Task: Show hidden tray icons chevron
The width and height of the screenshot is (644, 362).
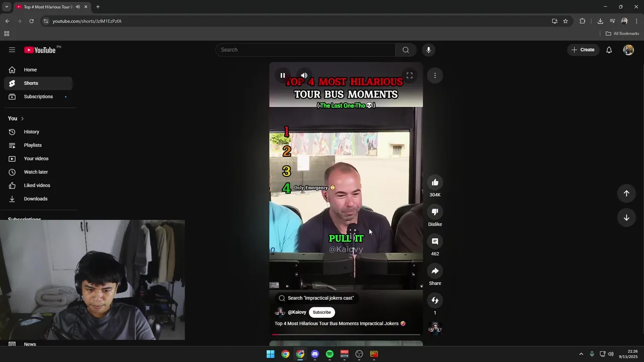Action: pyautogui.click(x=581, y=354)
